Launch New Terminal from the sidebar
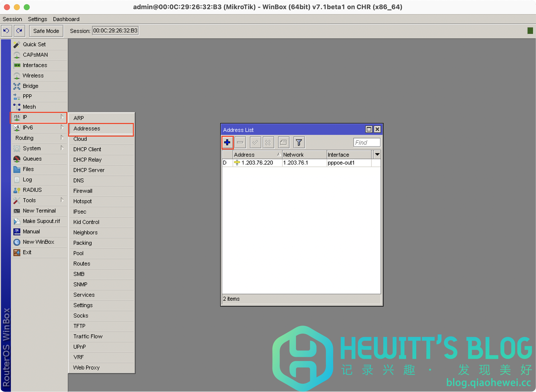536x392 pixels. 39,211
